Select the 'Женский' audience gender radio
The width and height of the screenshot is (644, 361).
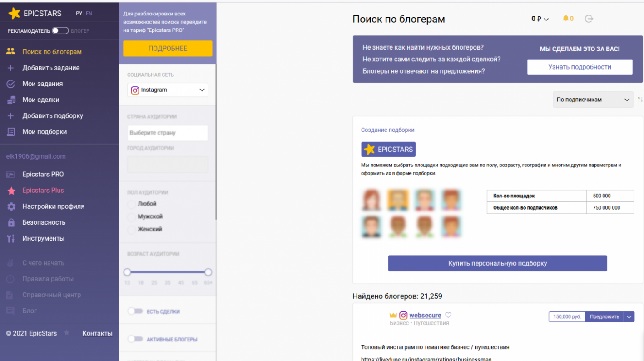tap(132, 230)
